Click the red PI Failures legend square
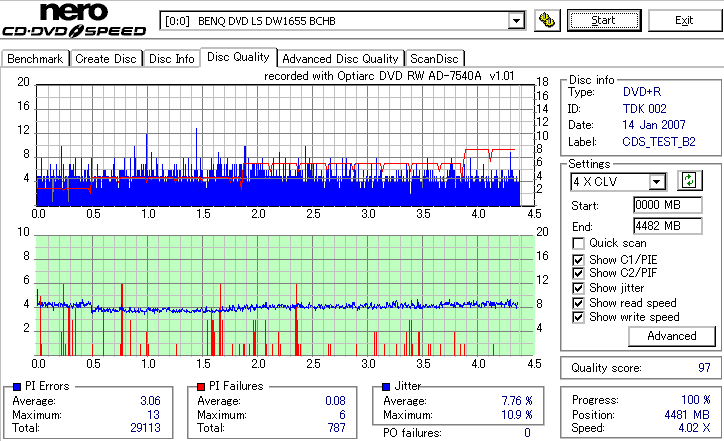724x441 pixels. click(201, 387)
